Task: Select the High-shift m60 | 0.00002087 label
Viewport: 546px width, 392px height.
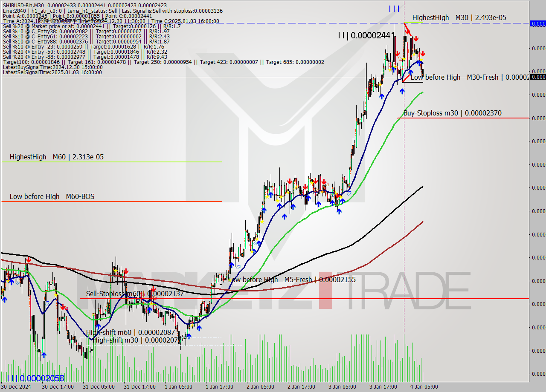Action: 130,332
